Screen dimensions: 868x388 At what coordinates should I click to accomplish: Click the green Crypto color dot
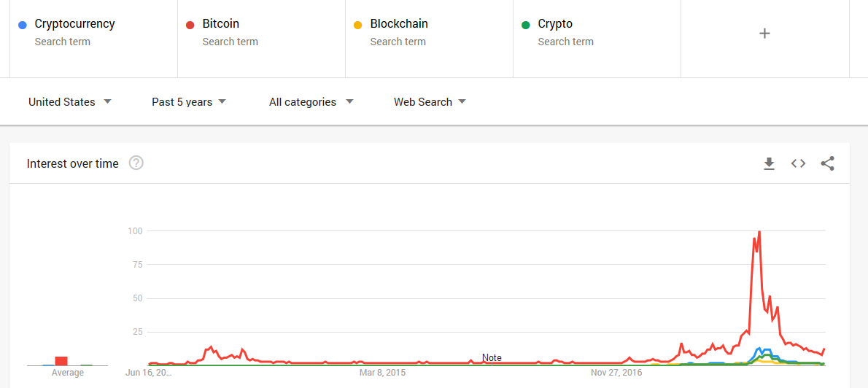[x=525, y=26]
